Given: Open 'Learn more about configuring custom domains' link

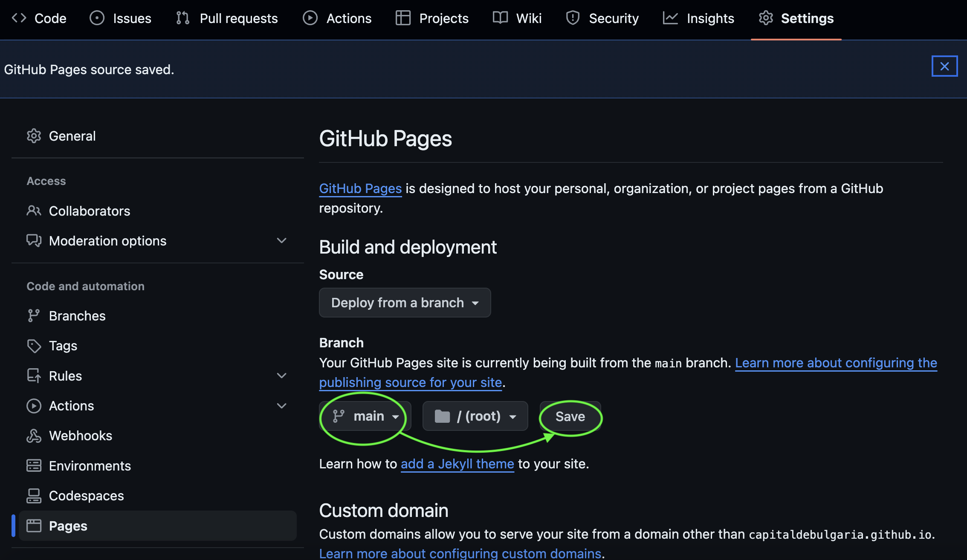Looking at the screenshot, I should (x=460, y=553).
